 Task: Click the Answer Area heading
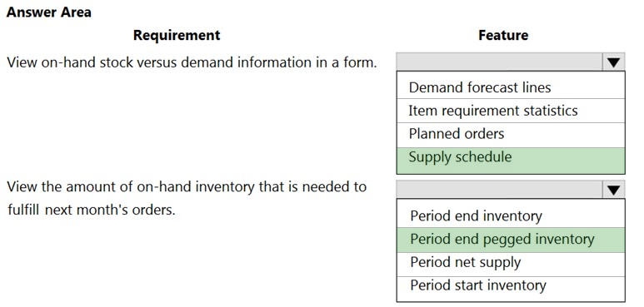[49, 12]
